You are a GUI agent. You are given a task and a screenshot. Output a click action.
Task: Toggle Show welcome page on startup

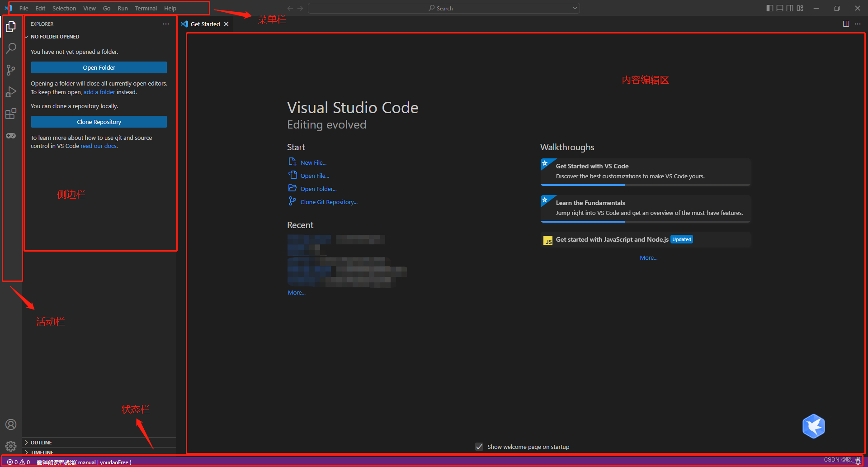point(479,447)
